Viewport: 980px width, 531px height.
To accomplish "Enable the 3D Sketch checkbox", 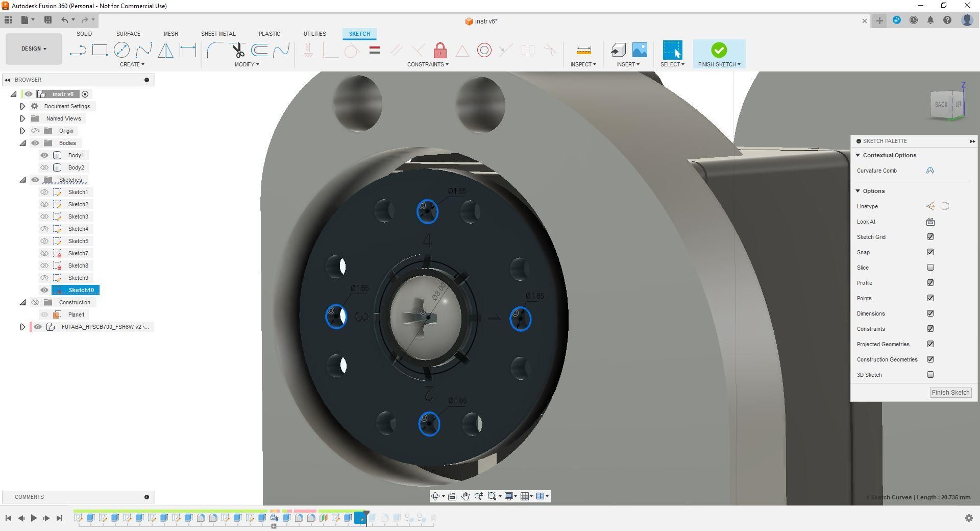I will [930, 375].
